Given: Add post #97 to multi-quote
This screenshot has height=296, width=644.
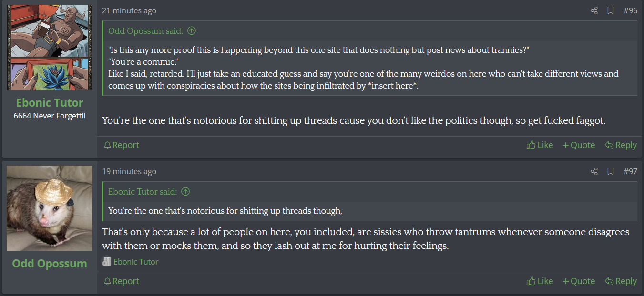Looking at the screenshot, I should (x=579, y=281).
